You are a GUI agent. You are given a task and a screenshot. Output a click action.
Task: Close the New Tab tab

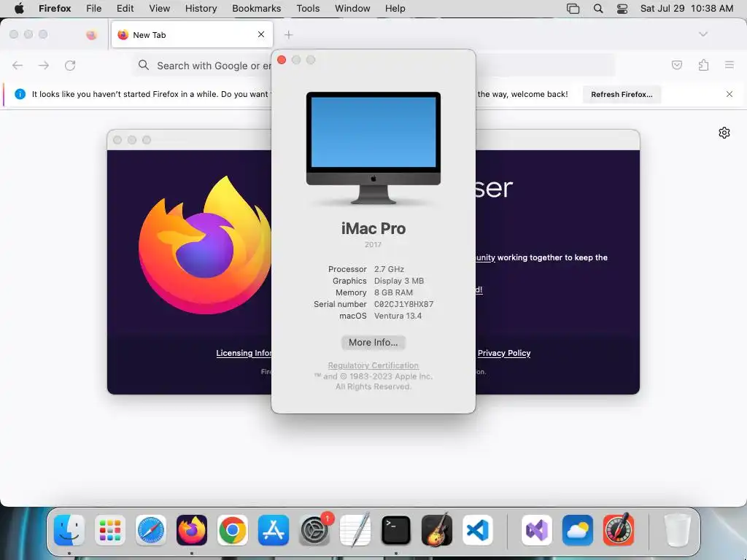click(261, 34)
